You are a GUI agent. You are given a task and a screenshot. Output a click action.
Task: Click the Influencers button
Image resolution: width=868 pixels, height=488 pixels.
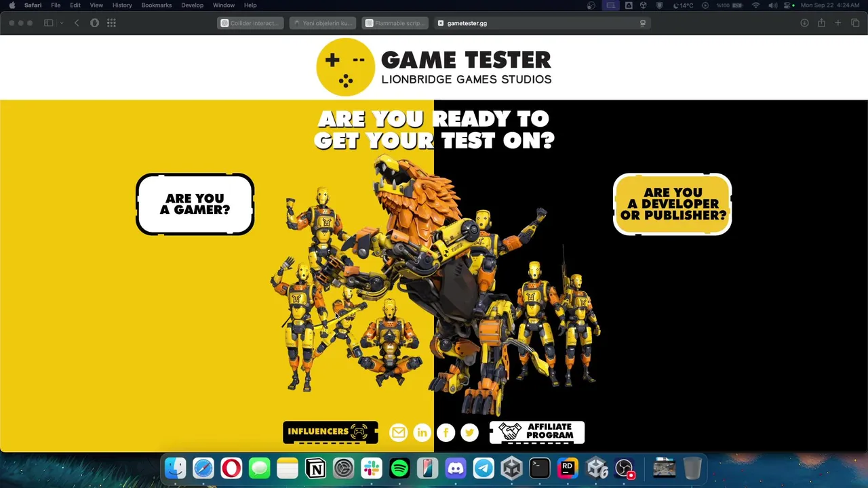(330, 432)
